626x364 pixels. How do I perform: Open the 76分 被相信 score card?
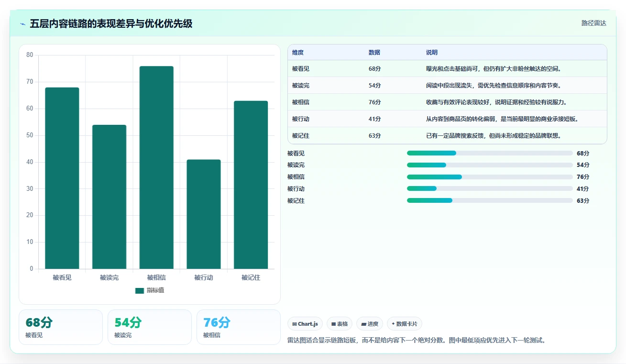(x=239, y=327)
